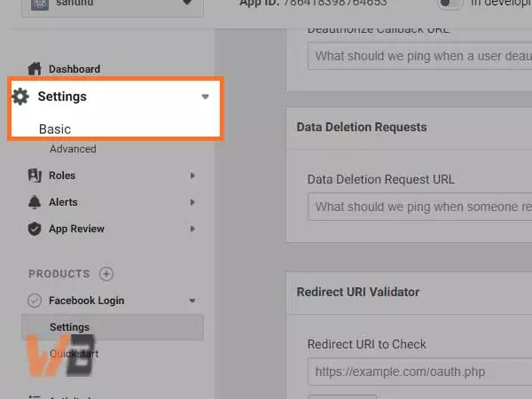Expand the Alerts section arrow

pyautogui.click(x=192, y=202)
